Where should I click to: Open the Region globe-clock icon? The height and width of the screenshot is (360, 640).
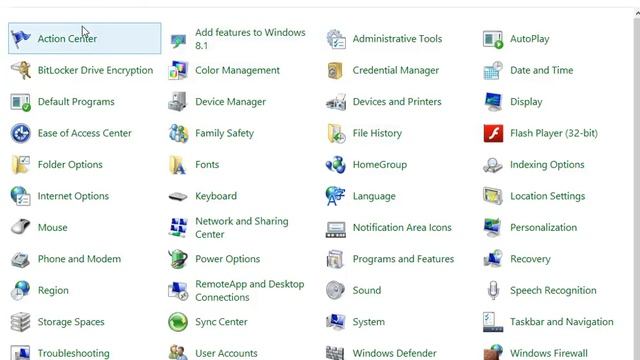pos(20,290)
